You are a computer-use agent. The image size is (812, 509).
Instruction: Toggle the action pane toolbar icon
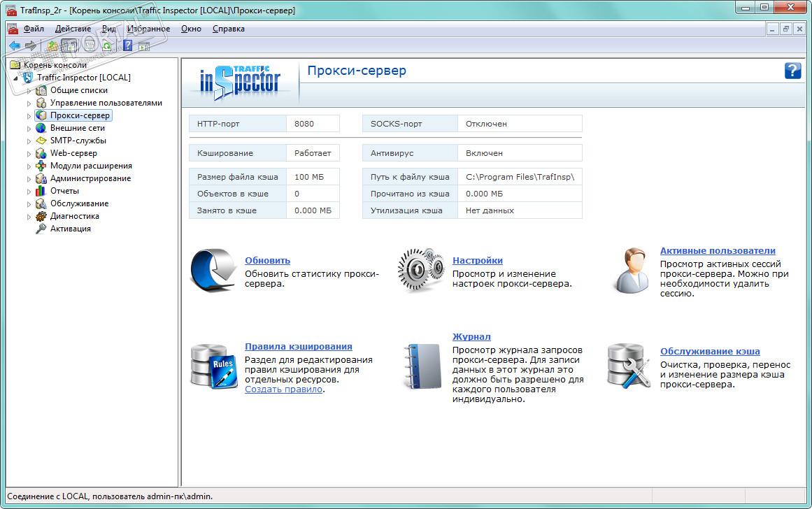pyautogui.click(x=144, y=46)
